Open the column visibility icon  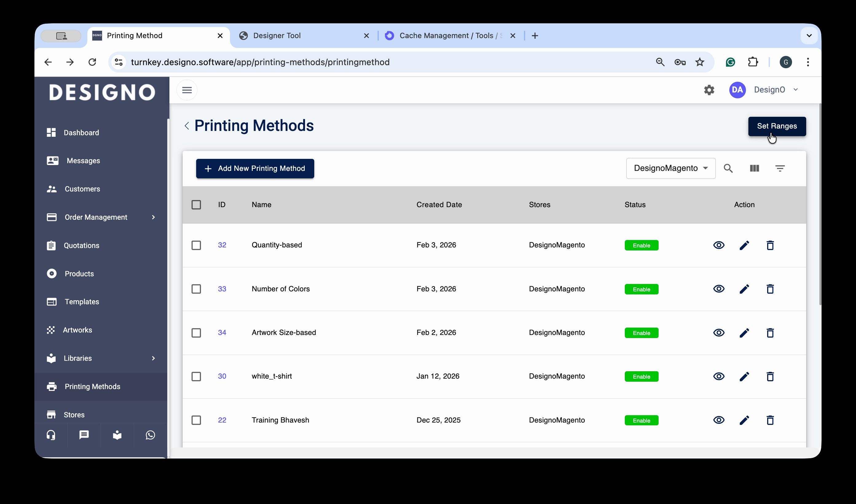(754, 168)
